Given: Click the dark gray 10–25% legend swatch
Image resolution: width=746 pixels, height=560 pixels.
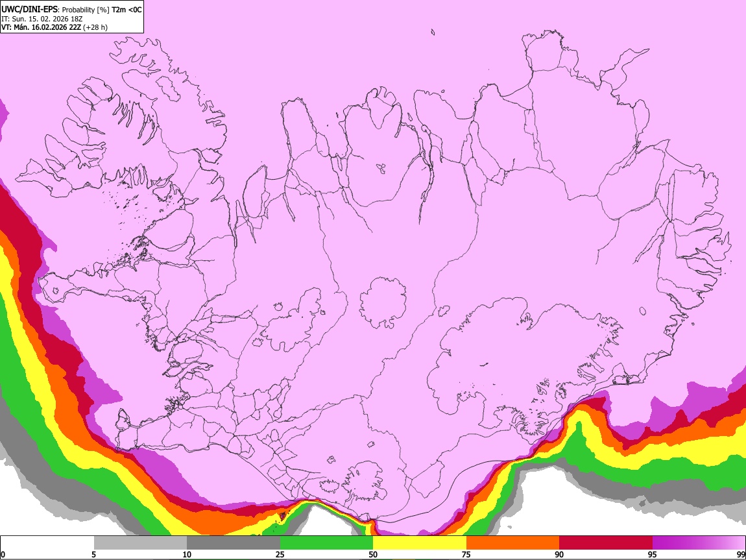Looking at the screenshot, I should click(234, 543).
